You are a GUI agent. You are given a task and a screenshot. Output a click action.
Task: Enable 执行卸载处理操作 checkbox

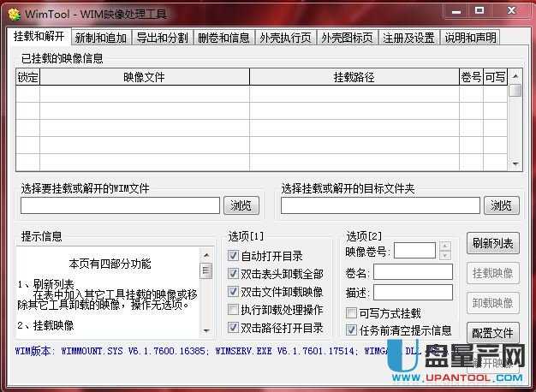pos(234,310)
